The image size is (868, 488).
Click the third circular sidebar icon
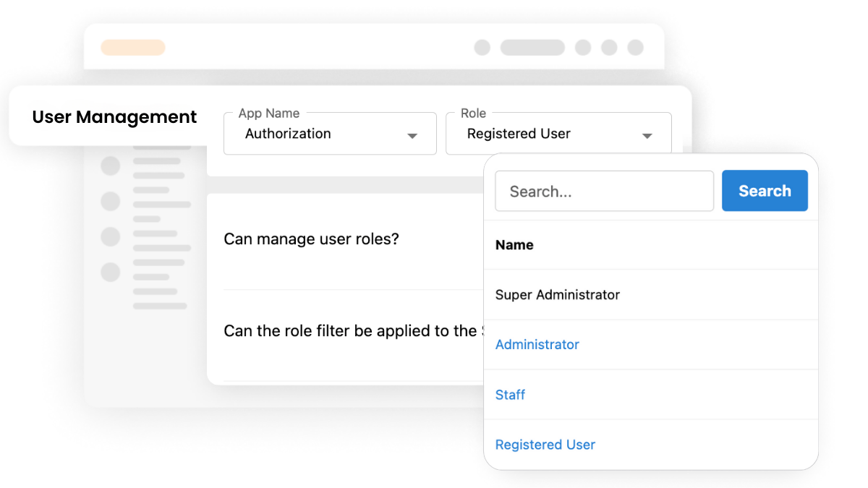tap(110, 236)
